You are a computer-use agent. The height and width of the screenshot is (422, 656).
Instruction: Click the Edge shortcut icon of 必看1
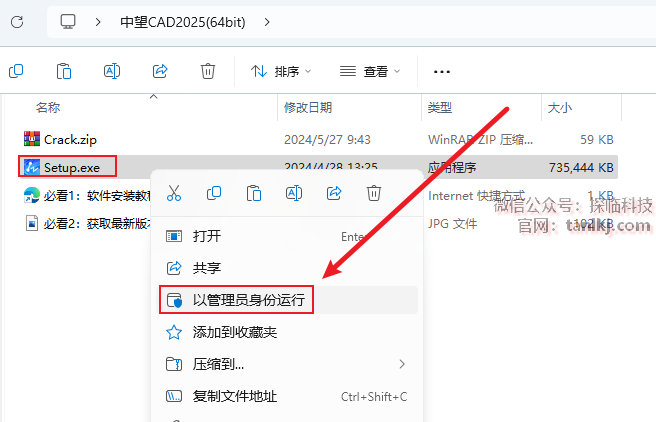pos(32,195)
